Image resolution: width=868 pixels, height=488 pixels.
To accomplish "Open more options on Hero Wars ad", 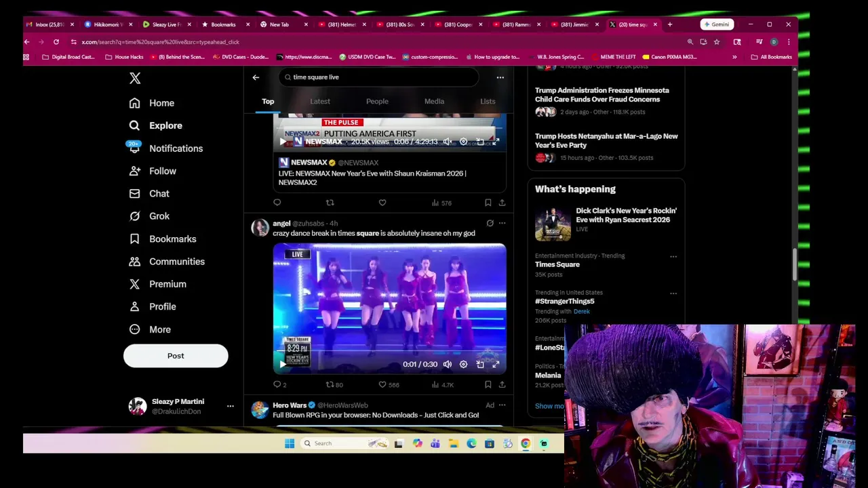I will point(502,405).
